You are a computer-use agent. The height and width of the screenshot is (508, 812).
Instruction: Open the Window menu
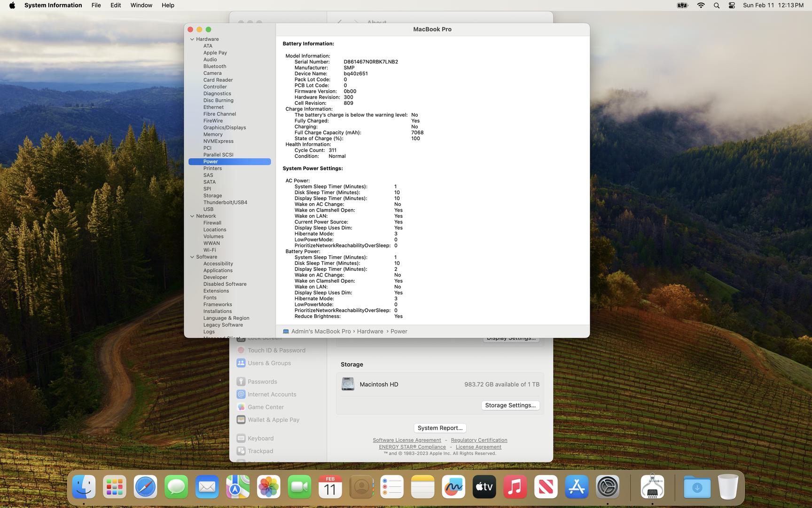coord(141,5)
